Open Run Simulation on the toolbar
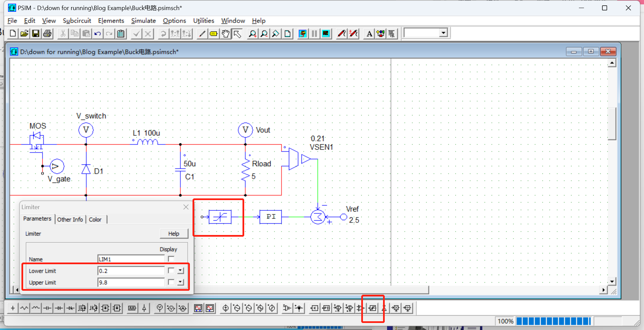Screen dimensions: 644x330 click(303, 34)
